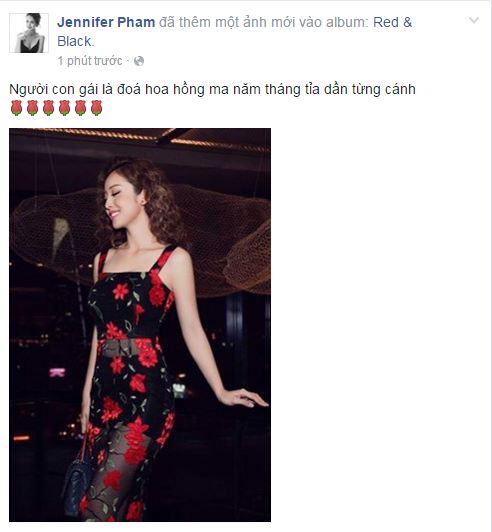
Task: Click the fifth rose emoji
Action: click(80, 108)
